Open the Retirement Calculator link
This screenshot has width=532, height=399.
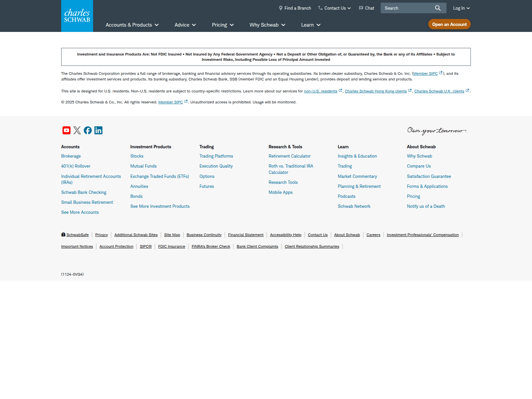[290, 156]
